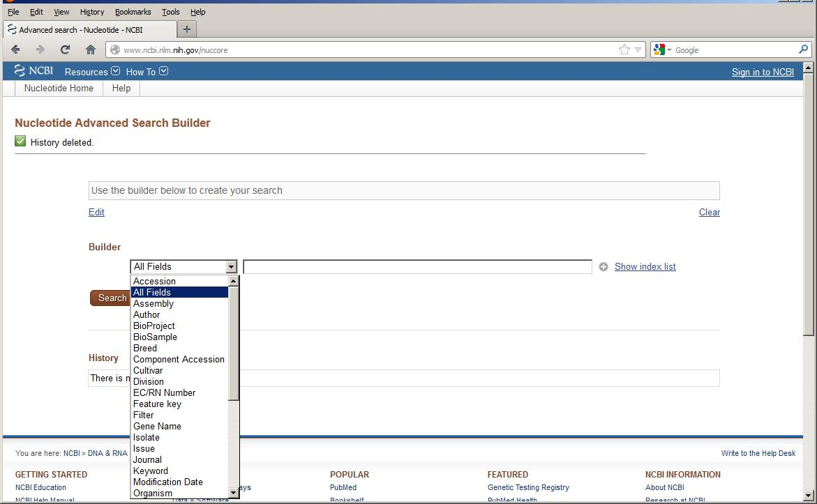The width and height of the screenshot is (817, 504).
Task: Open the File menu
Action: (13, 12)
